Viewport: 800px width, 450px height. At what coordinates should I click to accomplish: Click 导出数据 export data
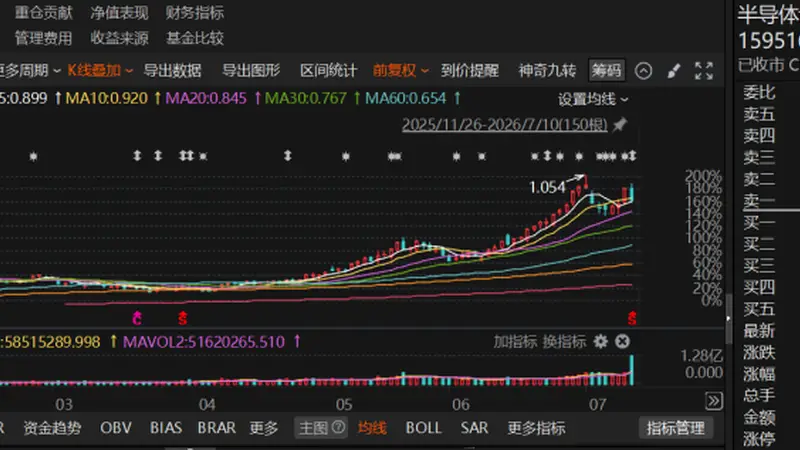[172, 70]
